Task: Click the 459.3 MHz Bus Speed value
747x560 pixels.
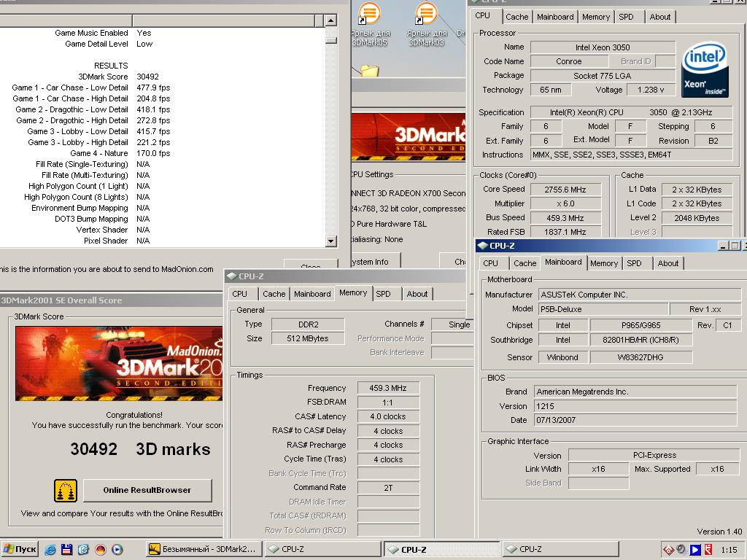Action: tap(565, 217)
